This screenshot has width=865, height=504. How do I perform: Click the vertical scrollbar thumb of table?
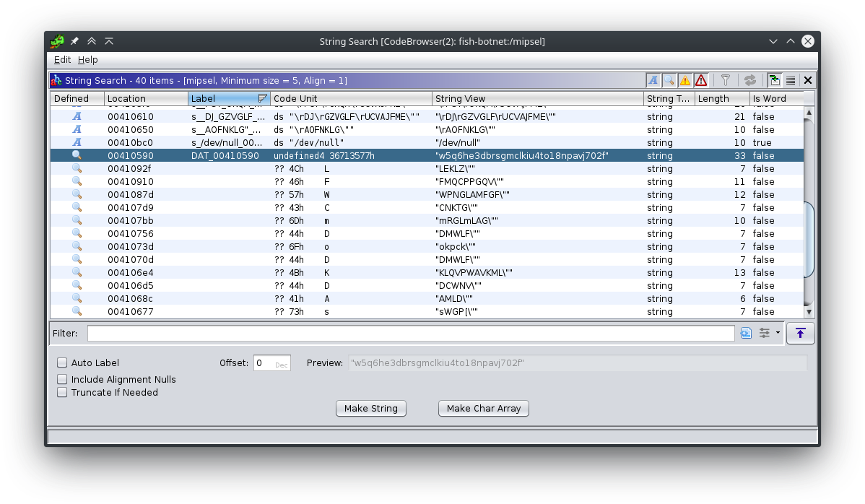pos(809,238)
